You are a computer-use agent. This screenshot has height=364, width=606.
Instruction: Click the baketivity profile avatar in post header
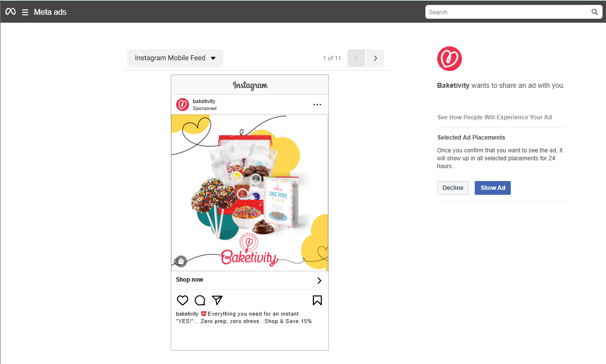coord(183,105)
